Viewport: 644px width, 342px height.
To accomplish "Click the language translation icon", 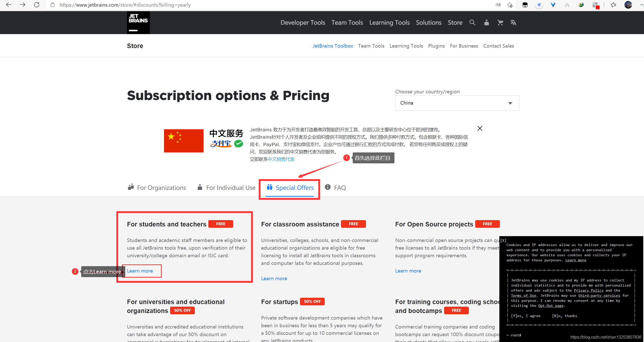I will coord(513,23).
